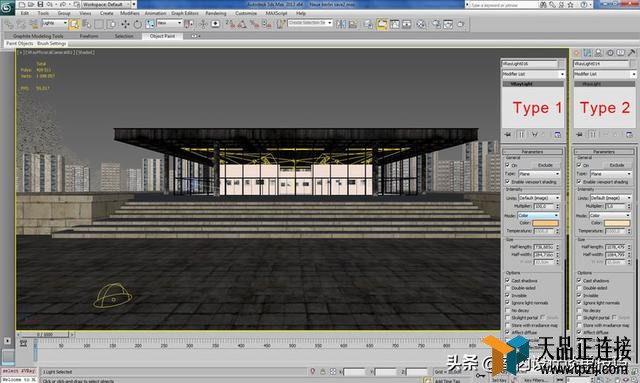Open the Modifier List dropdown in Type 1 panel
This screenshot has height=383, width=640.
click(533, 74)
